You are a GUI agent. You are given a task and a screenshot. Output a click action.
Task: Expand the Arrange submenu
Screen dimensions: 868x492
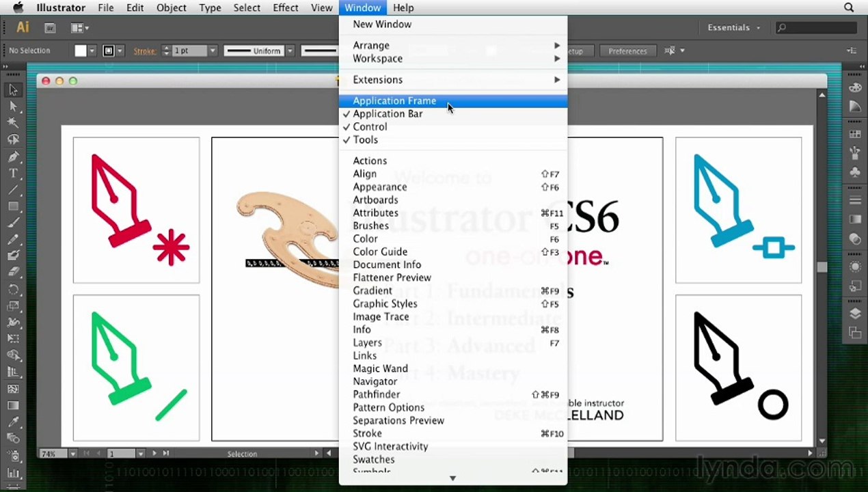[452, 45]
